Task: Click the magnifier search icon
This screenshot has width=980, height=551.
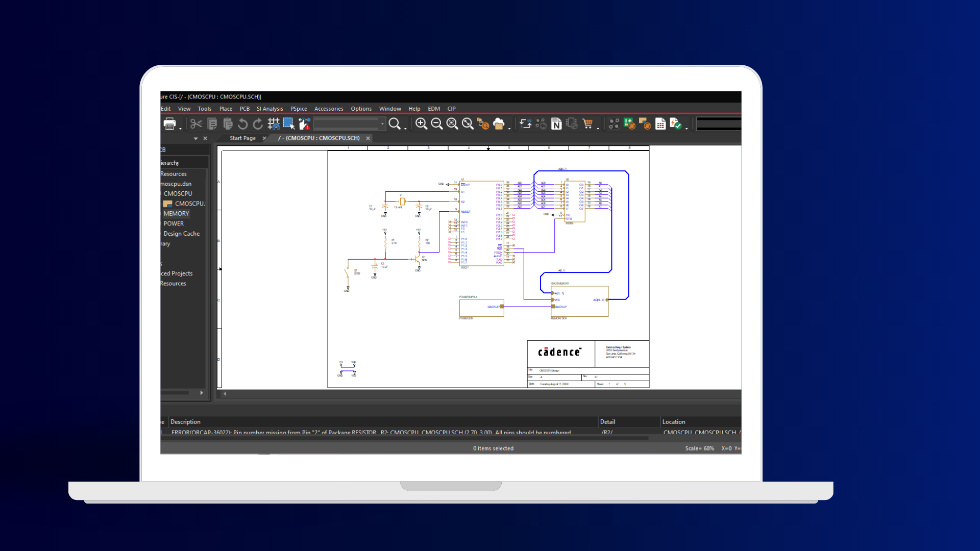Action: (x=395, y=123)
